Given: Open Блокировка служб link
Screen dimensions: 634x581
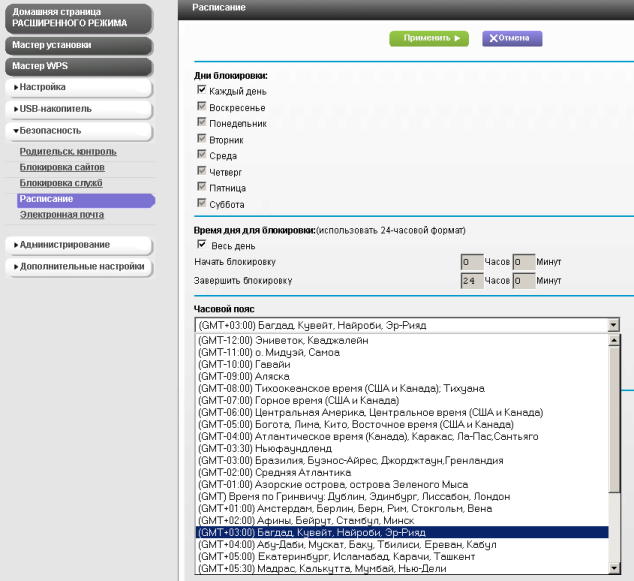Looking at the screenshot, I should 61,183.
